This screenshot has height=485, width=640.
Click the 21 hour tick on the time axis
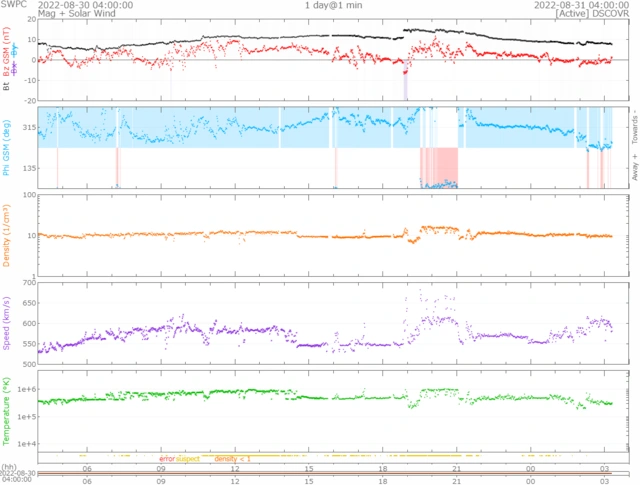456,467
